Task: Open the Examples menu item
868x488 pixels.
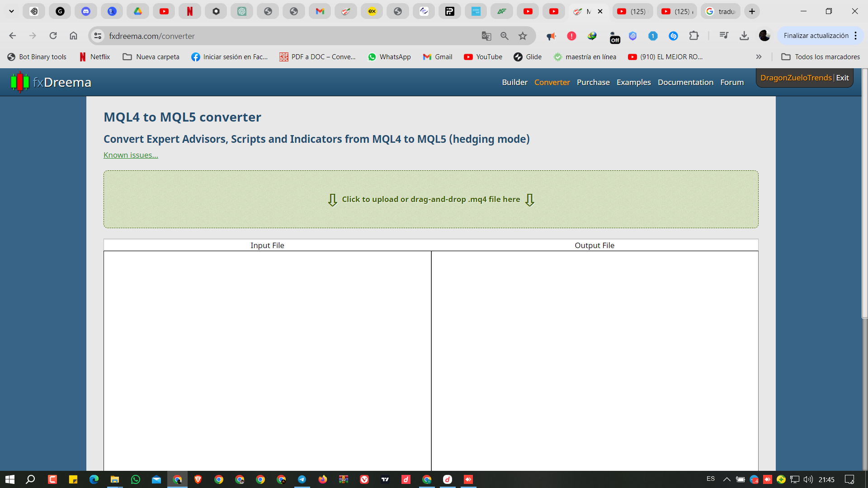Action: point(633,82)
